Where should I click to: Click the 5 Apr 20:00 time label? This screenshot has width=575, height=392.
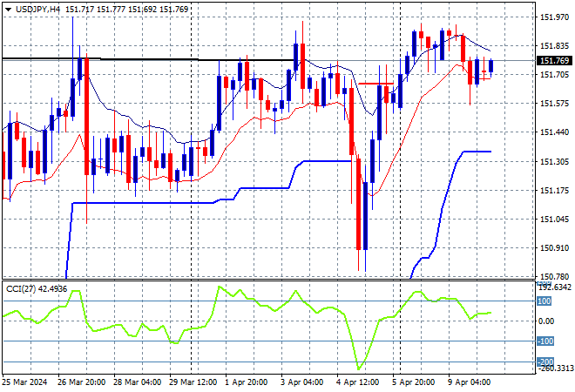coord(413,382)
